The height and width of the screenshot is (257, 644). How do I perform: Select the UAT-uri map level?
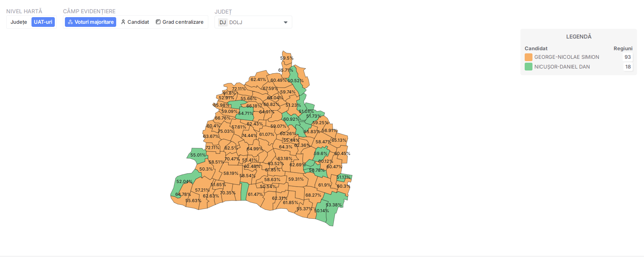coord(43,22)
